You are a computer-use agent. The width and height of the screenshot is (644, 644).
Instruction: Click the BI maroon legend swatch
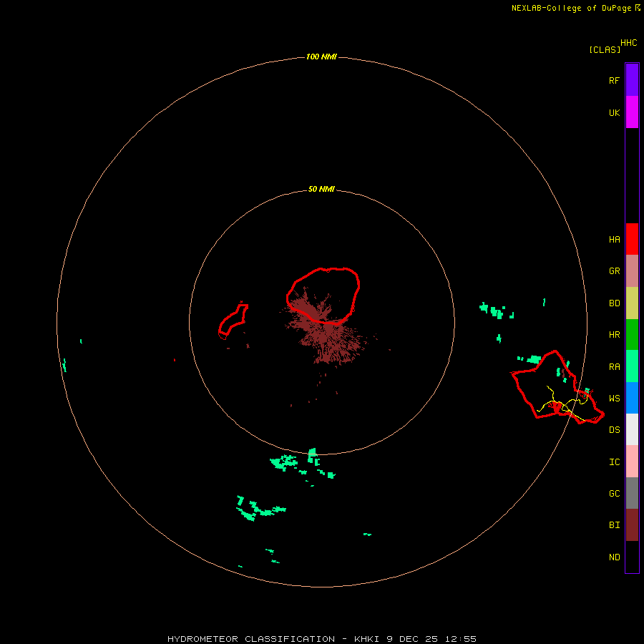coord(632,525)
